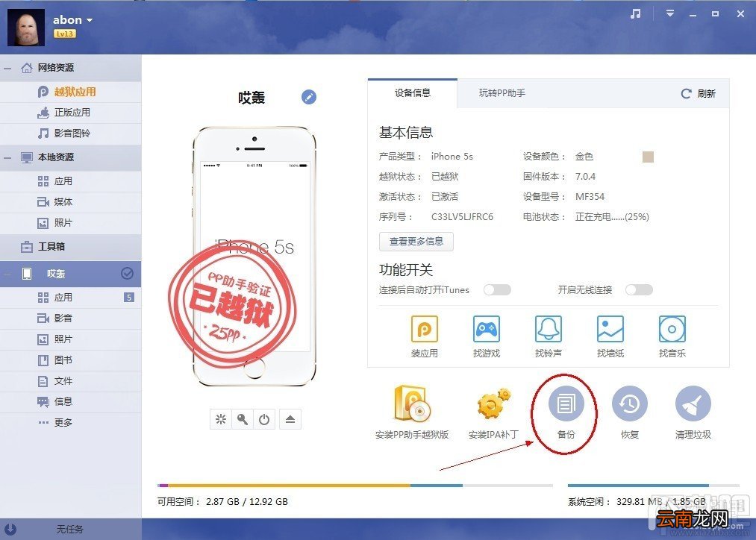Open the 找游戏 game controller icon
The width and height of the screenshot is (756, 540).
(486, 329)
